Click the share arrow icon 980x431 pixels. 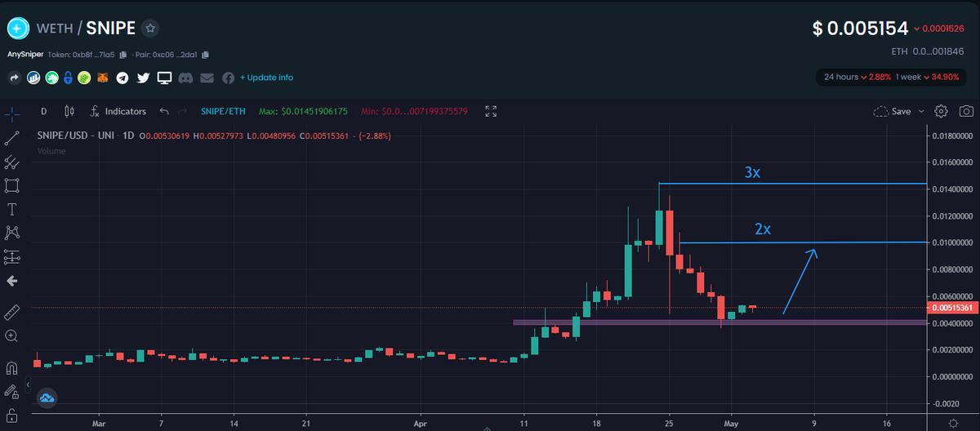tap(14, 78)
